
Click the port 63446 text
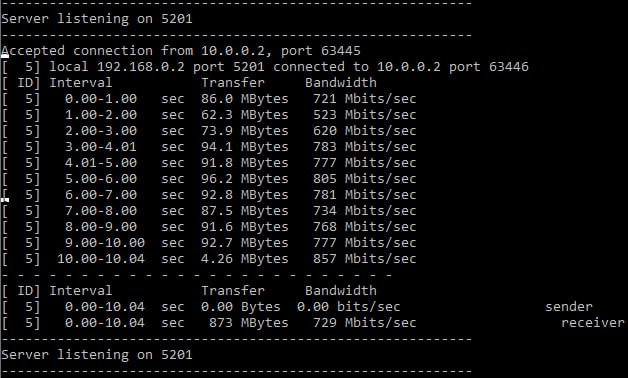point(489,66)
